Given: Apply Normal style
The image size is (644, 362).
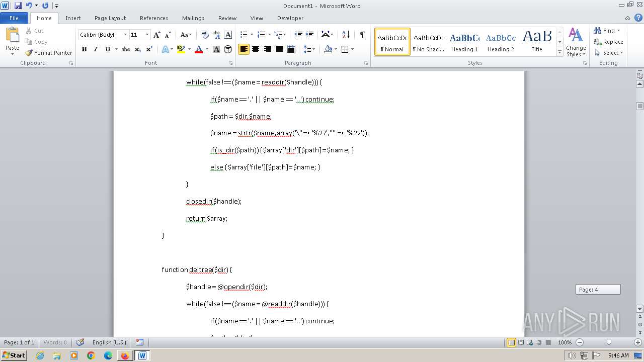Looking at the screenshot, I should click(392, 42).
